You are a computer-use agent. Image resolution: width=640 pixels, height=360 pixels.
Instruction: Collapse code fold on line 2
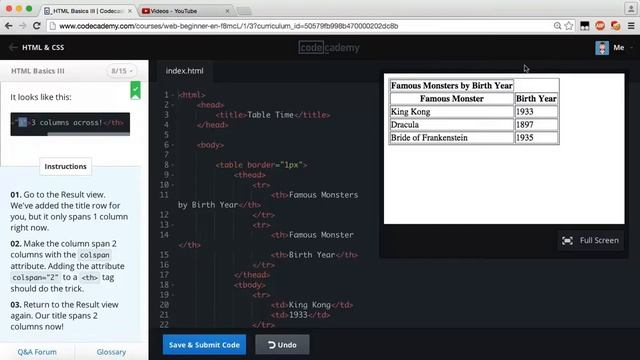click(173, 105)
